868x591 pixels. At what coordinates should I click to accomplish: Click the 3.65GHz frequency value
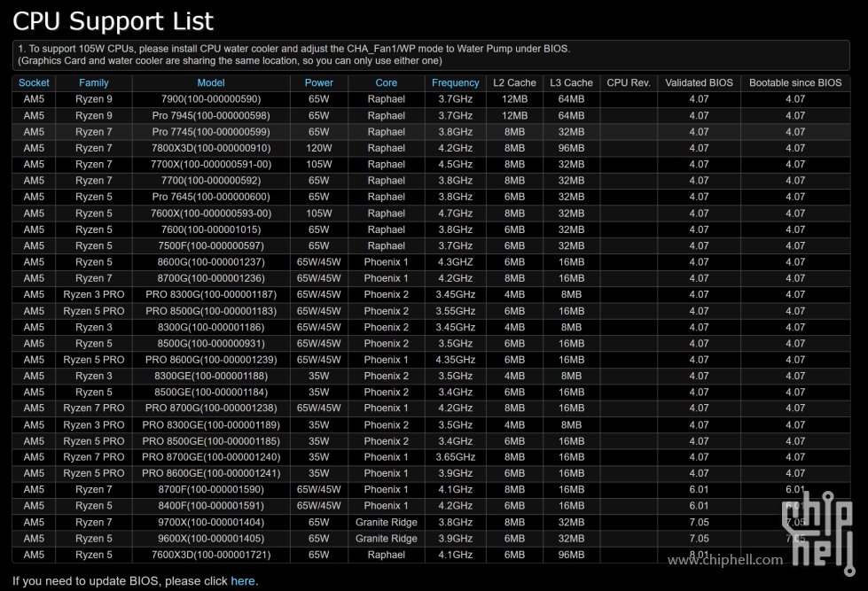(455, 457)
